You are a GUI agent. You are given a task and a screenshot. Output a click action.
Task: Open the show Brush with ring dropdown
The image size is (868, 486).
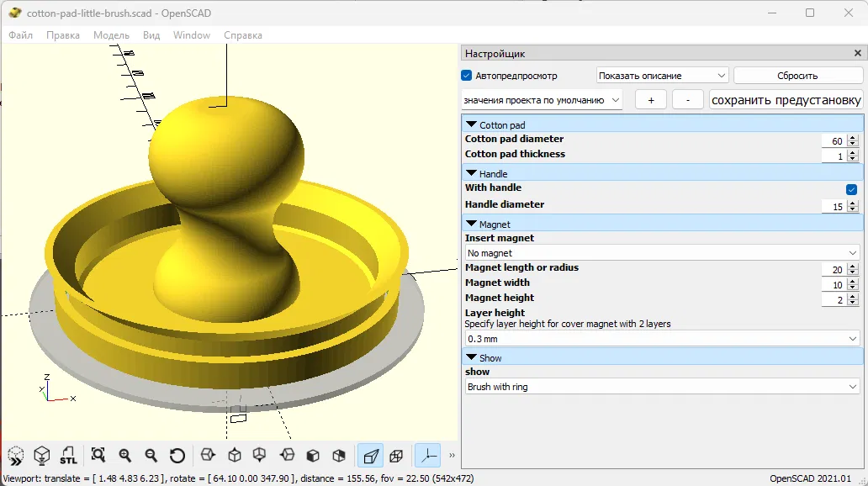(x=662, y=387)
